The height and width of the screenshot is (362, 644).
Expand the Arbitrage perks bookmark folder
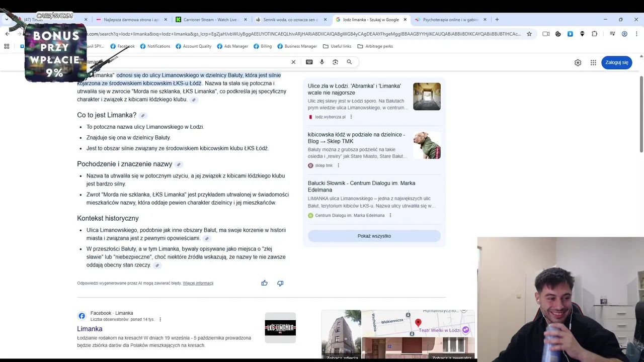[x=375, y=46]
